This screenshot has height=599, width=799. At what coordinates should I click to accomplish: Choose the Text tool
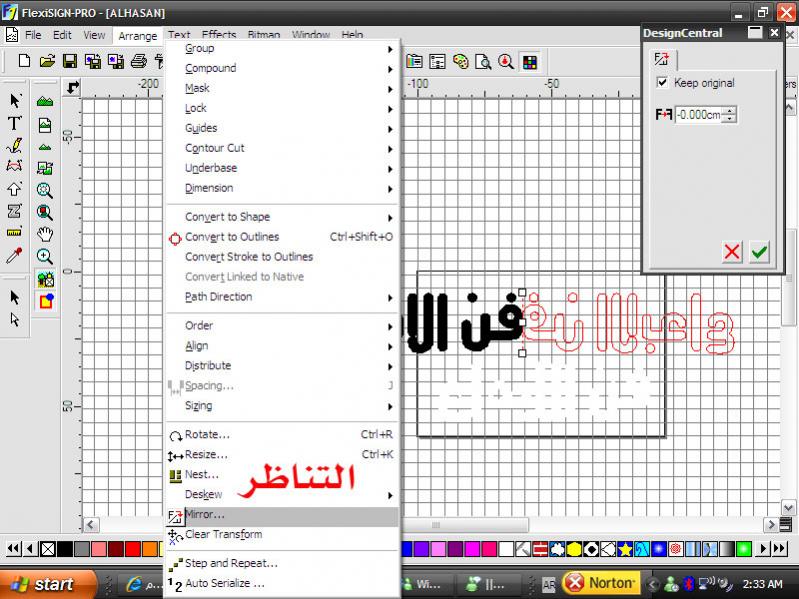pyautogui.click(x=15, y=123)
